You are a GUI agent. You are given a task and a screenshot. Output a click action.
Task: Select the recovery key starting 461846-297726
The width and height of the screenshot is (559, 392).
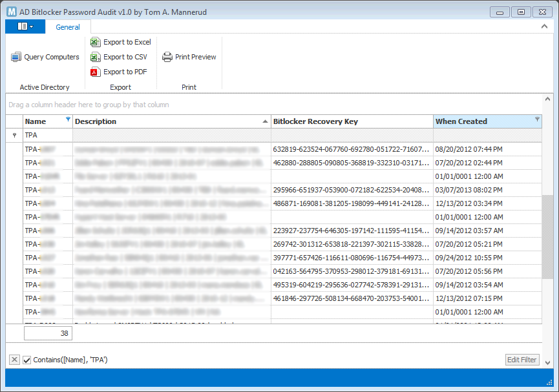click(x=352, y=298)
